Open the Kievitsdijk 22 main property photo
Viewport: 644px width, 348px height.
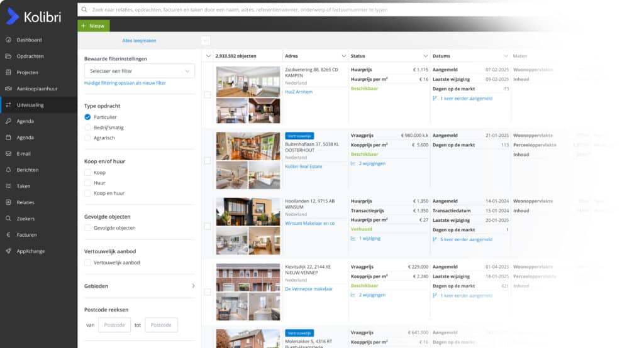(x=248, y=278)
